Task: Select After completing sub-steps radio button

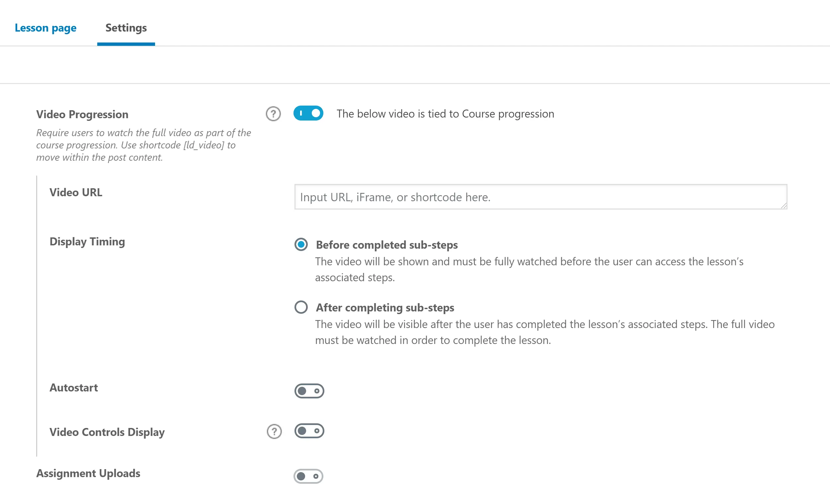Action: 301,307
